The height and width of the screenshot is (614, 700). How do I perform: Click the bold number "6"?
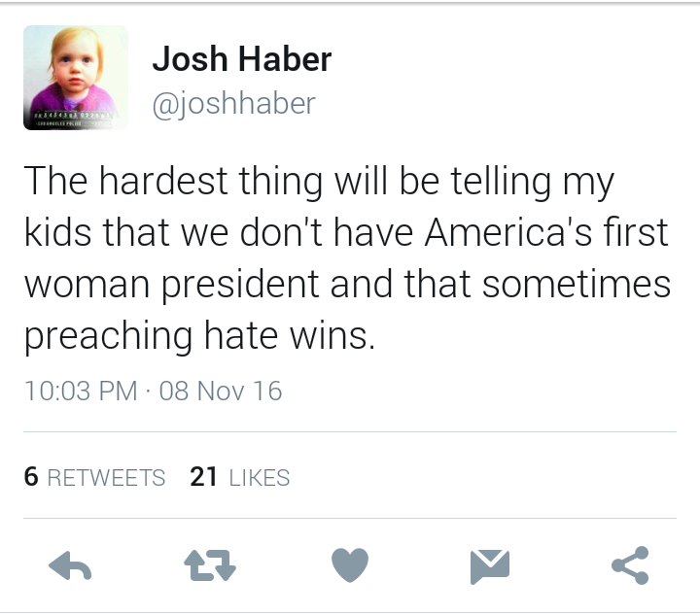click(x=30, y=477)
